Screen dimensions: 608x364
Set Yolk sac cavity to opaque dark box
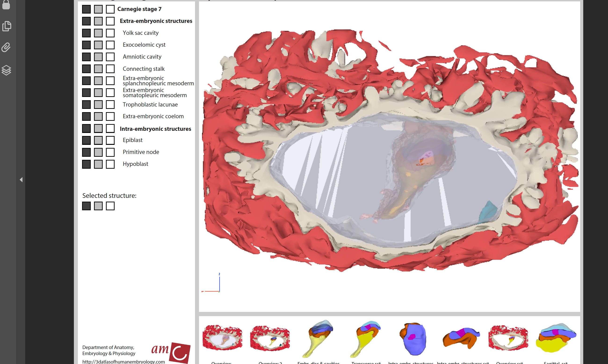coord(86,33)
